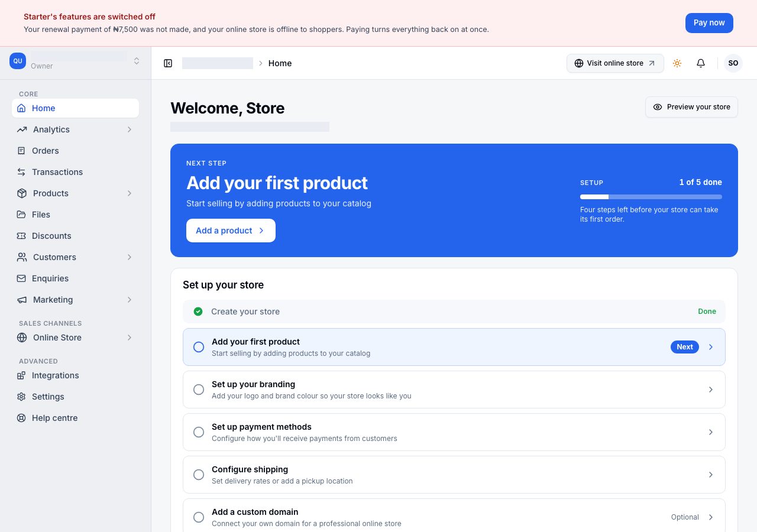Expand the Online Store submenu chevron

click(x=130, y=338)
